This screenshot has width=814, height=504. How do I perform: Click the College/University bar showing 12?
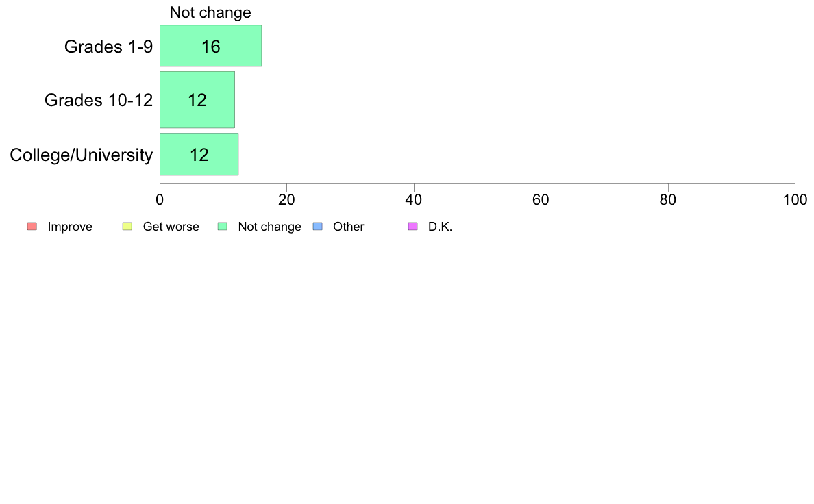[199, 154]
